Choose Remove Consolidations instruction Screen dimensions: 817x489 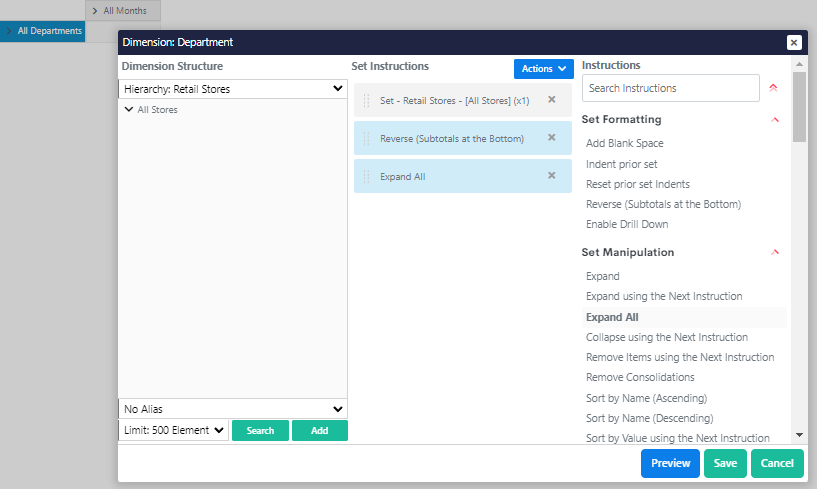(640, 377)
